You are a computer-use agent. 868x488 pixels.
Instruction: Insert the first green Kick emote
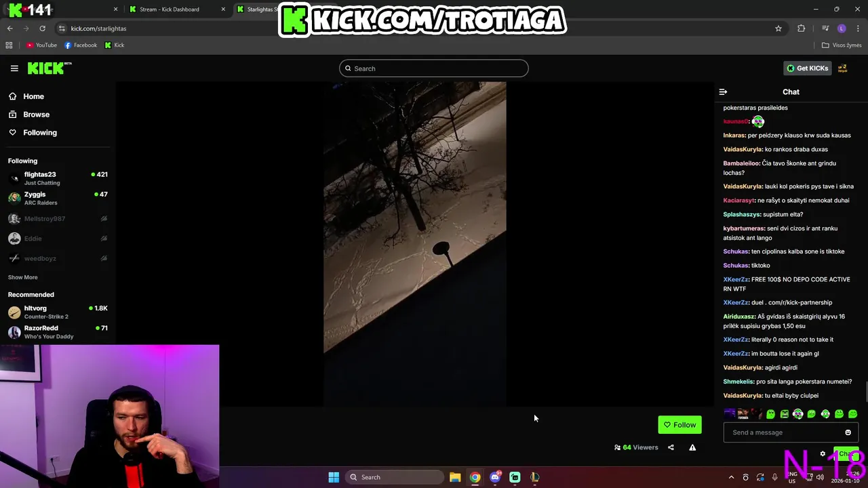770,413
